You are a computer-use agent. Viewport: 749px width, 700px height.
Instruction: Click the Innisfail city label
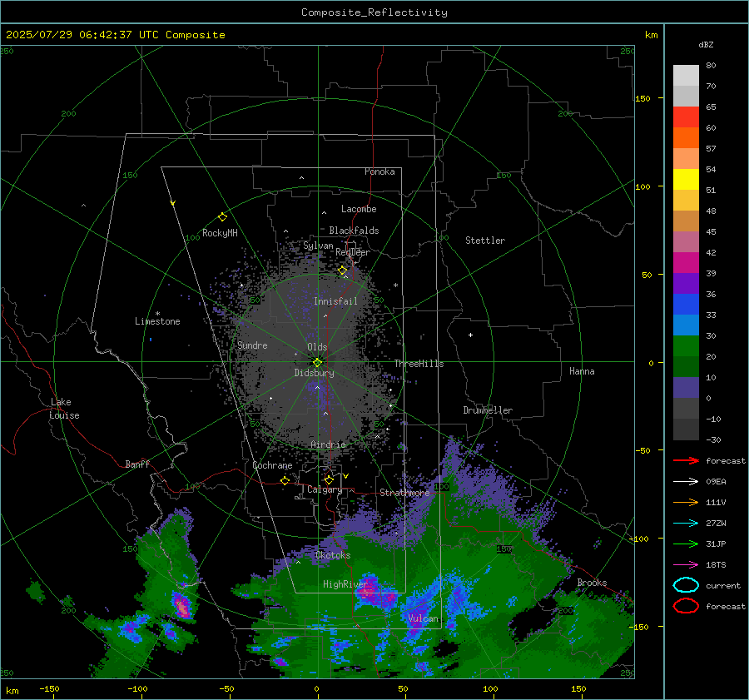(335, 301)
